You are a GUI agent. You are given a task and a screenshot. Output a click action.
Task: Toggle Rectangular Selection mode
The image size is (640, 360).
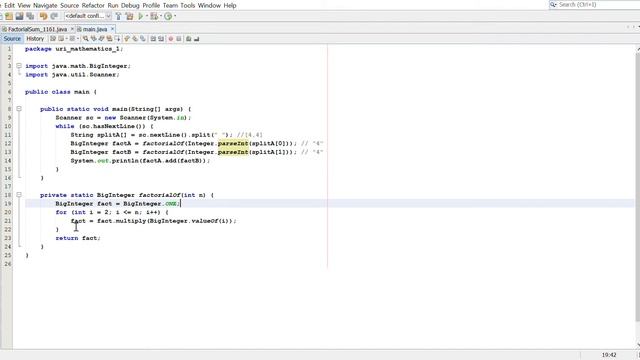(118, 39)
